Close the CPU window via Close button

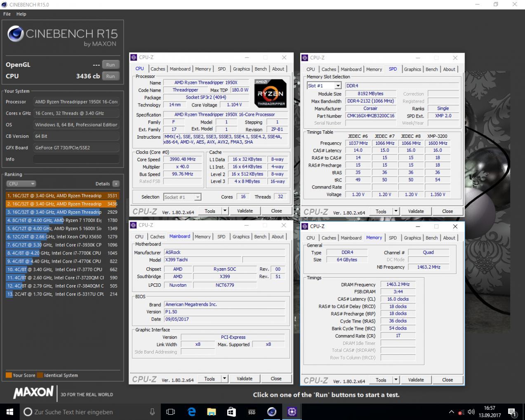click(277, 211)
